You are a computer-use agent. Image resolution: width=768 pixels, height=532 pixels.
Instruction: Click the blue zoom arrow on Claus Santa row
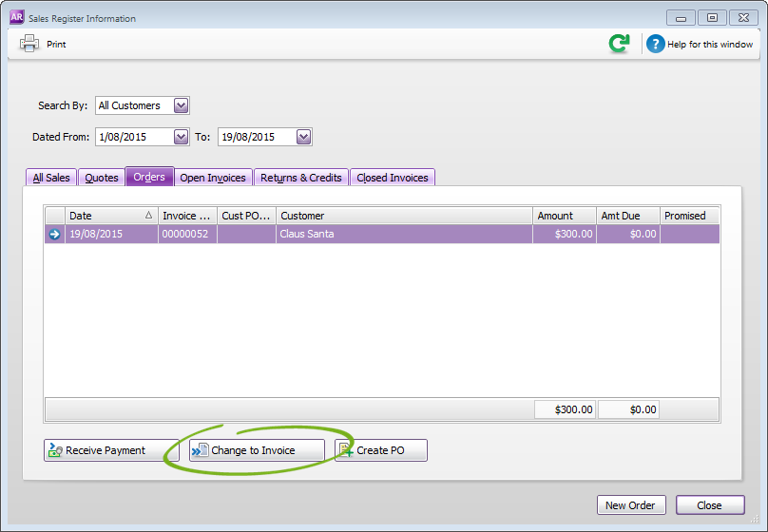[x=54, y=234]
